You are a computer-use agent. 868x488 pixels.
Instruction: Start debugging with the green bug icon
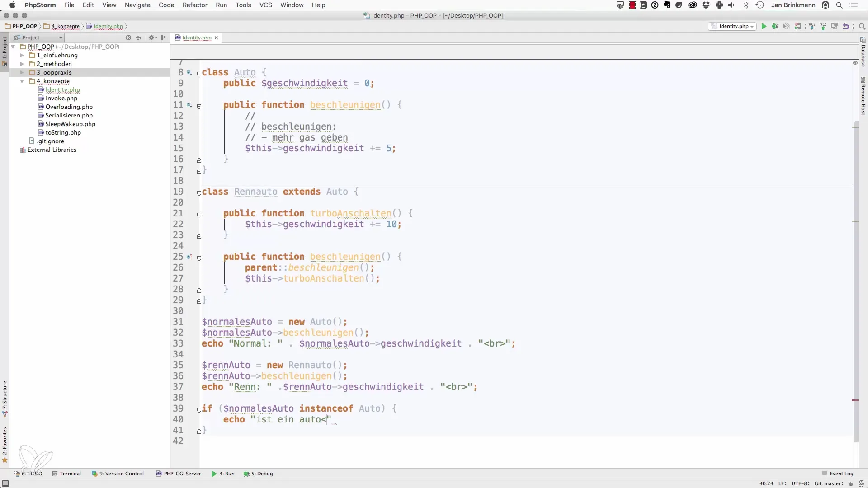pyautogui.click(x=775, y=26)
